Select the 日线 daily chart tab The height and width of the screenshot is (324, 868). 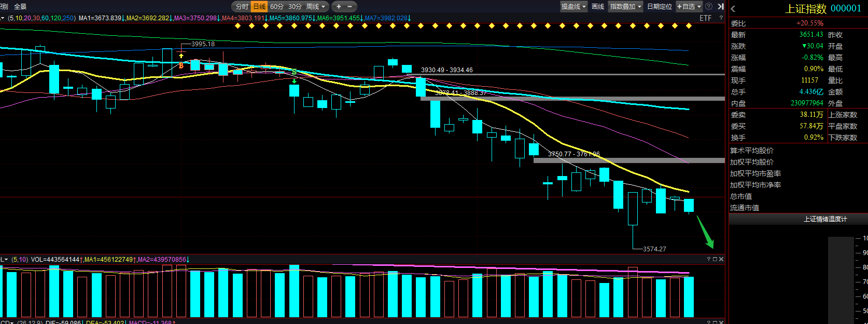pyautogui.click(x=259, y=7)
